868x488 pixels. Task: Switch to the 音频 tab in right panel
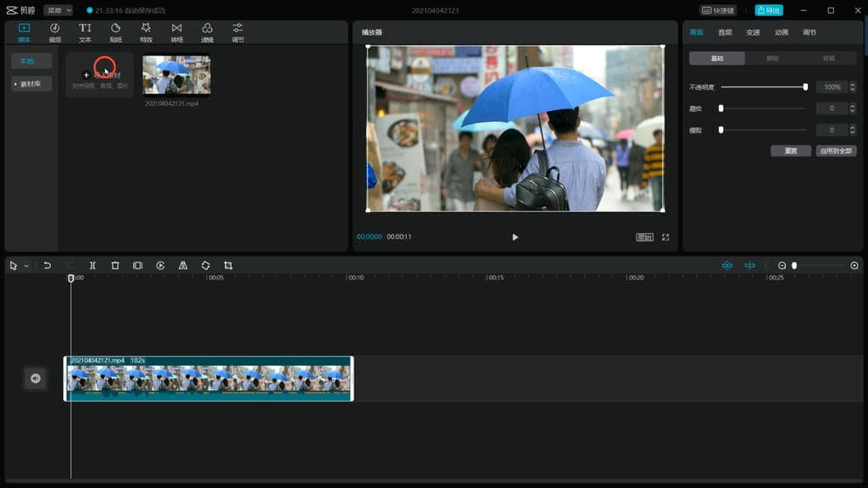click(725, 32)
